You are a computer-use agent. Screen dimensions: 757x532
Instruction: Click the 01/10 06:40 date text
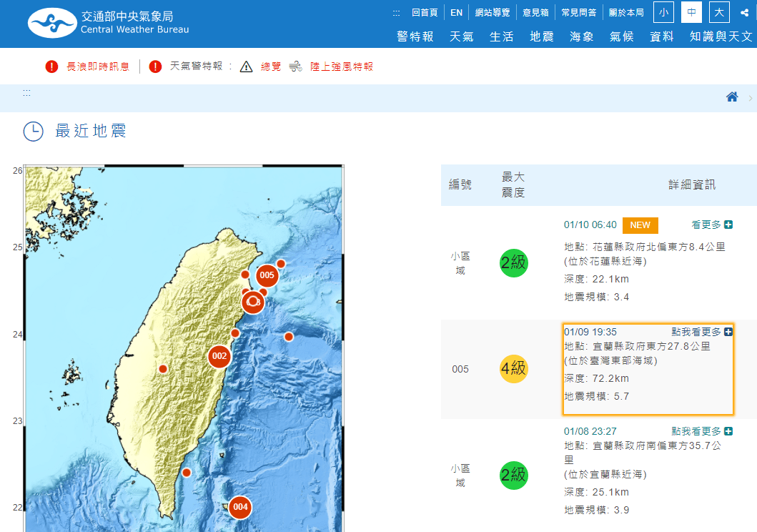pyautogui.click(x=590, y=225)
